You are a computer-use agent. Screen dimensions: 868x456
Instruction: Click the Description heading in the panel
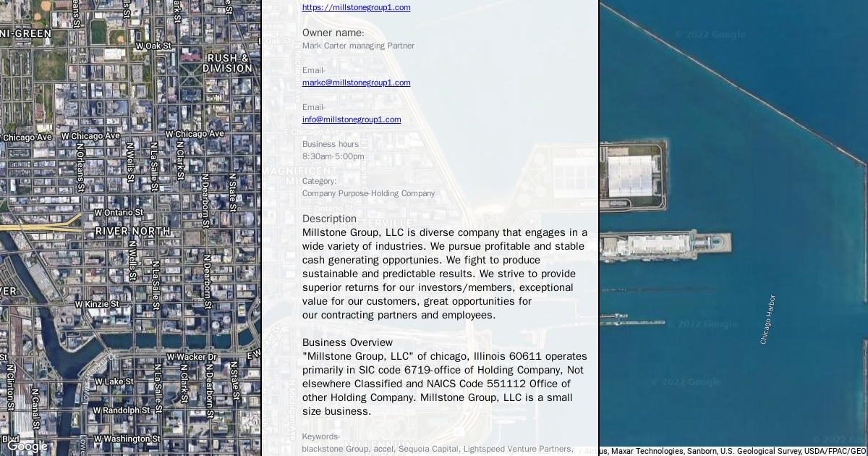pos(329,219)
